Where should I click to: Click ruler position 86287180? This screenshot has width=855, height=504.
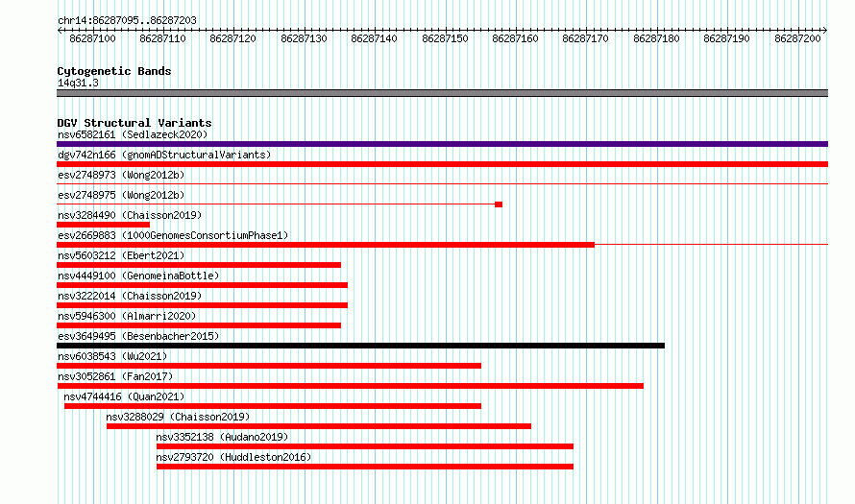coord(656,38)
